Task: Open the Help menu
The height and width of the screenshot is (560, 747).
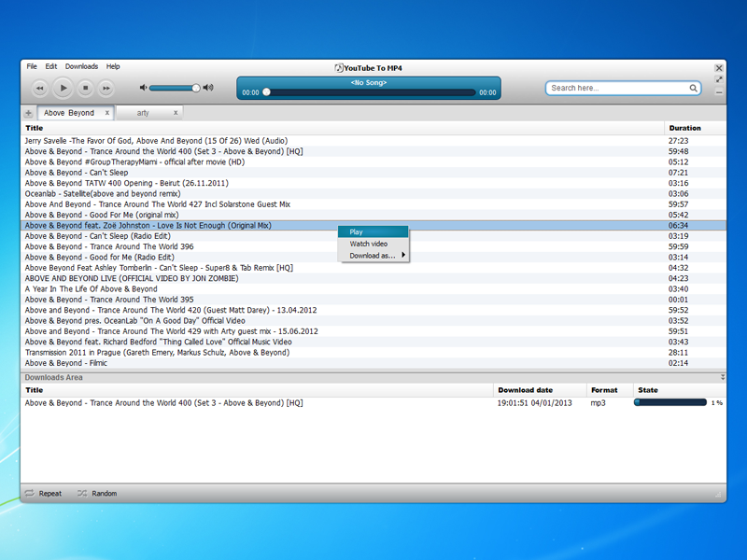Action: coord(113,66)
